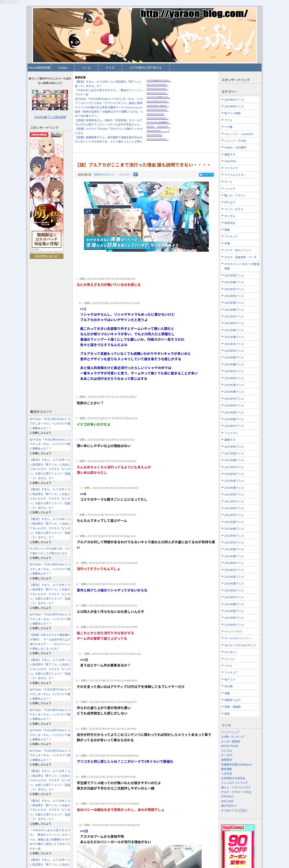Click the Twitter ツイート share button
Viewport: 289px width, 868px height.
[x=206, y=175]
